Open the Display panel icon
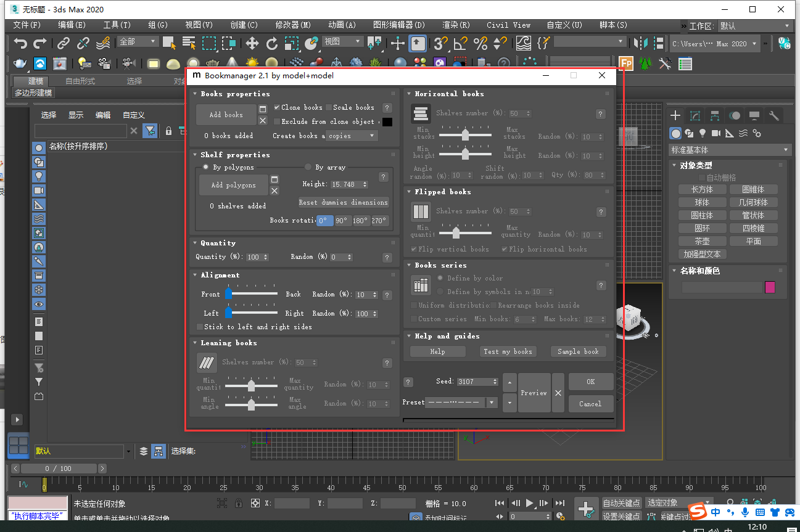The width and height of the screenshot is (800, 532). (x=754, y=115)
